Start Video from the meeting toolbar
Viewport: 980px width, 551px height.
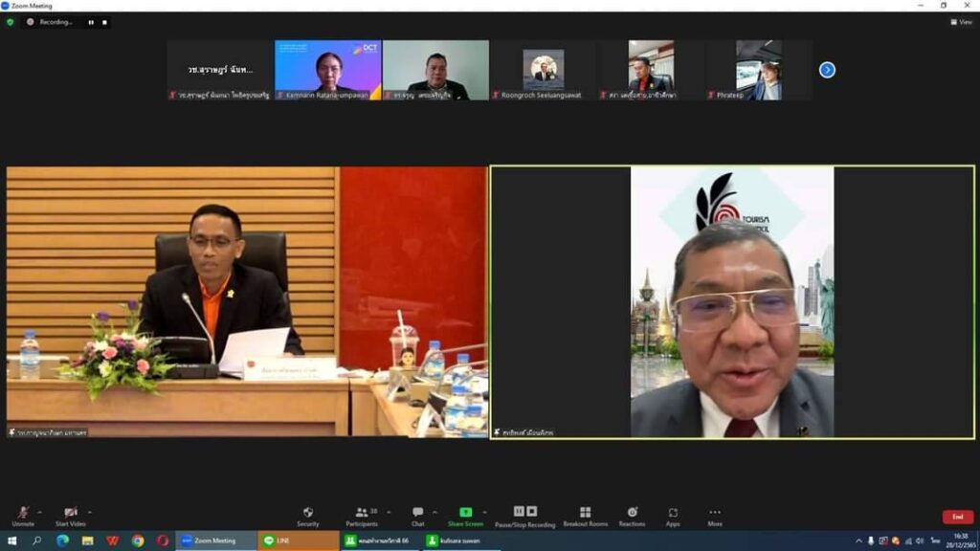pos(70,514)
